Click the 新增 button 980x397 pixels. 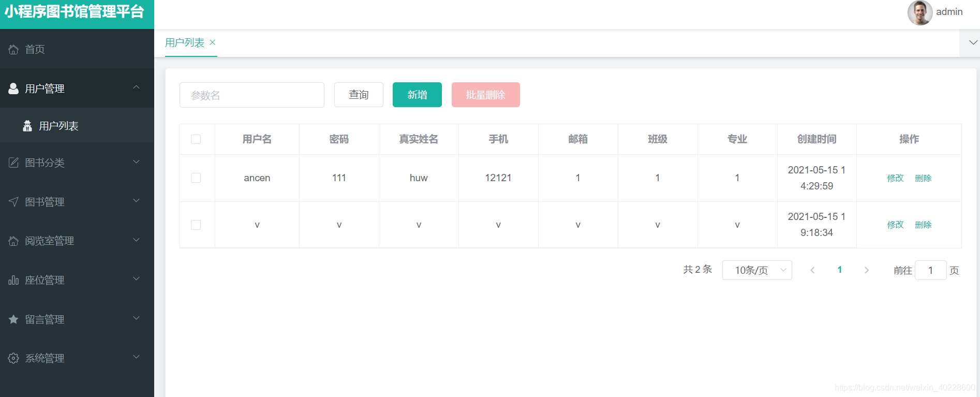[417, 95]
